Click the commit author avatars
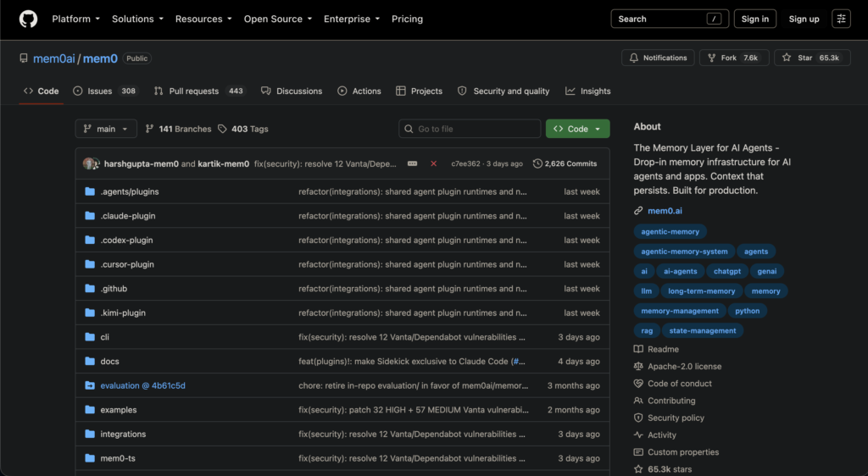Image resolution: width=868 pixels, height=476 pixels. pyautogui.click(x=92, y=163)
